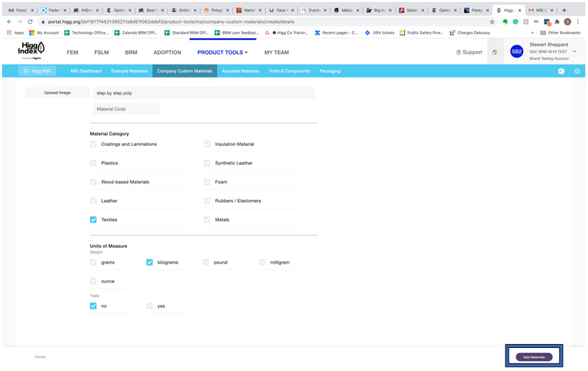This screenshot has height=371, width=588.
Task: Open the BRM navigation item
Action: click(x=131, y=53)
